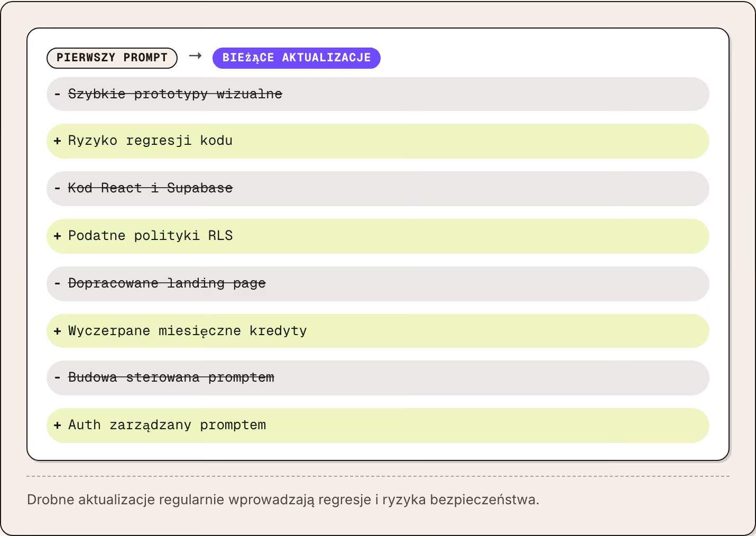The width and height of the screenshot is (756, 536).
Task: Select the PIERWSZY PROMPT pill label
Action: pos(112,58)
